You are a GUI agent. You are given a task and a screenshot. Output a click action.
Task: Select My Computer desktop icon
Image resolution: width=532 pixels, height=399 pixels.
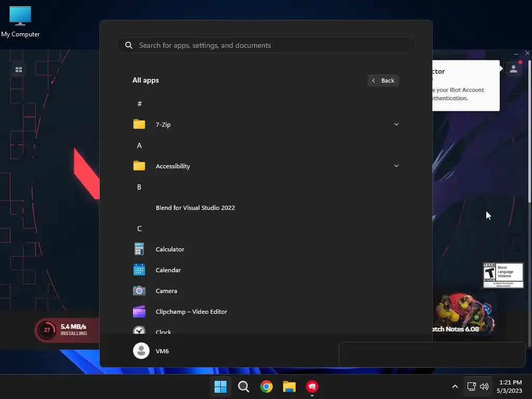click(20, 22)
